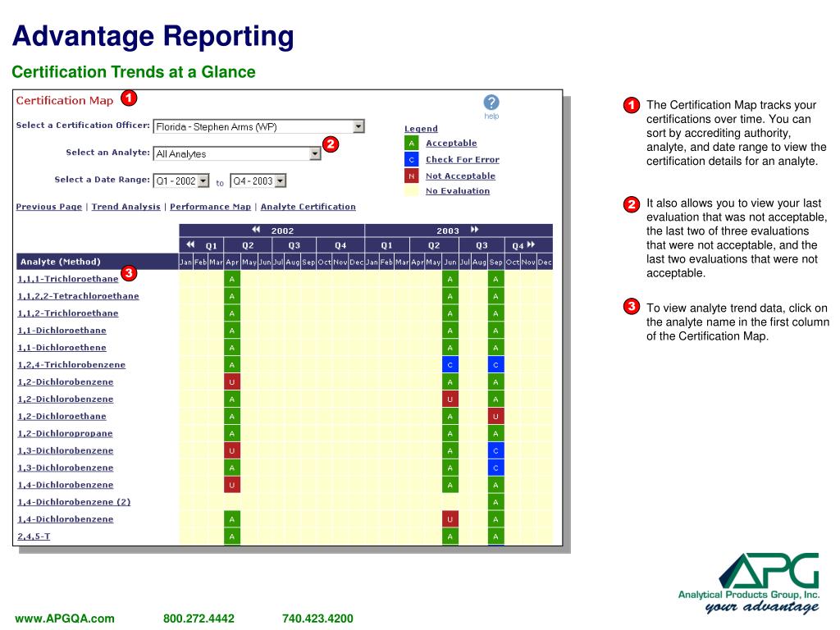
Task: Click the back arrows beside 2002
Action: point(256,230)
